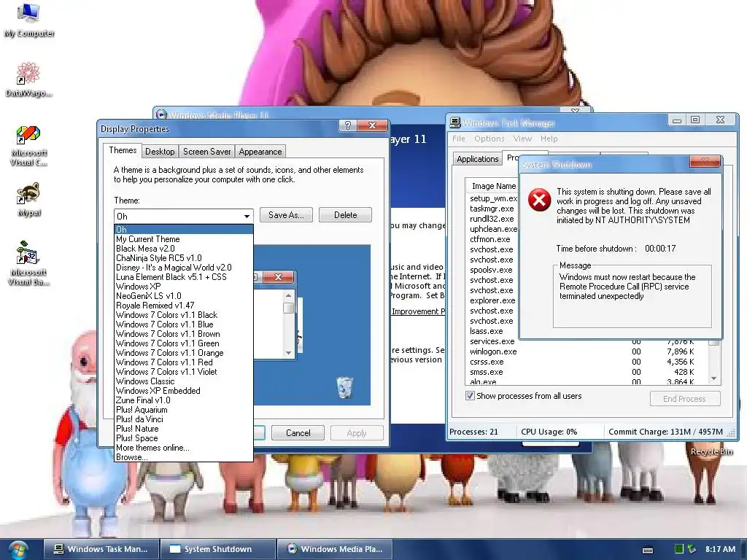Open Task Manager View menu
The width and height of the screenshot is (747, 560).
tap(522, 139)
